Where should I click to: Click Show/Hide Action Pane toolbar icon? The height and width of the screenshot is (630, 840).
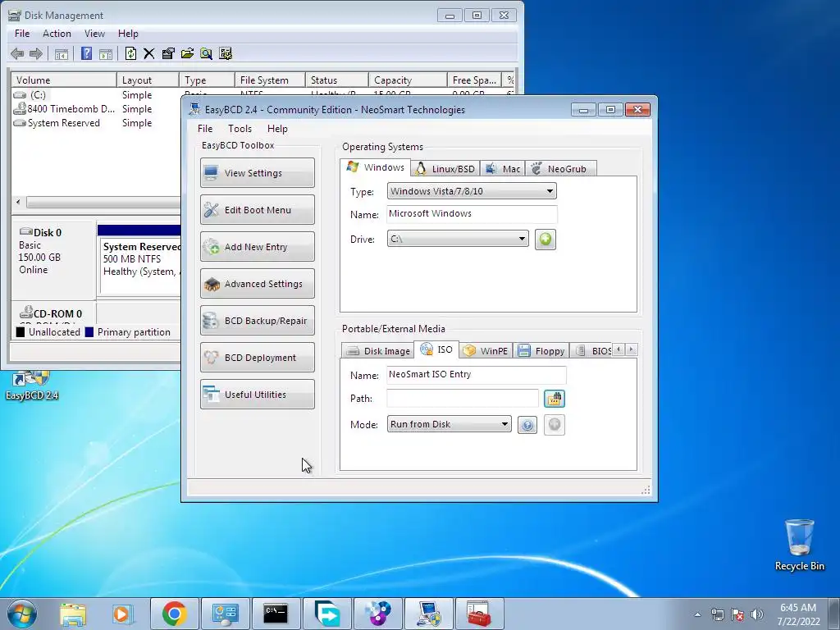(x=106, y=53)
